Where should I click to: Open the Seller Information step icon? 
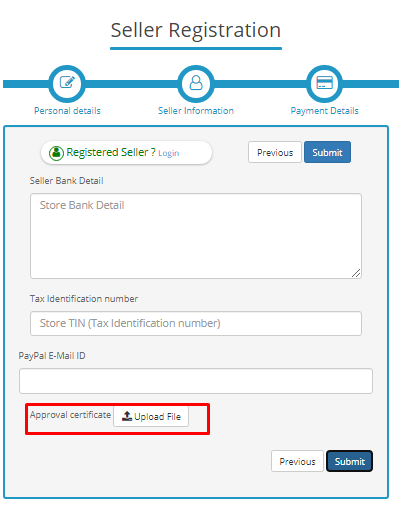196,83
